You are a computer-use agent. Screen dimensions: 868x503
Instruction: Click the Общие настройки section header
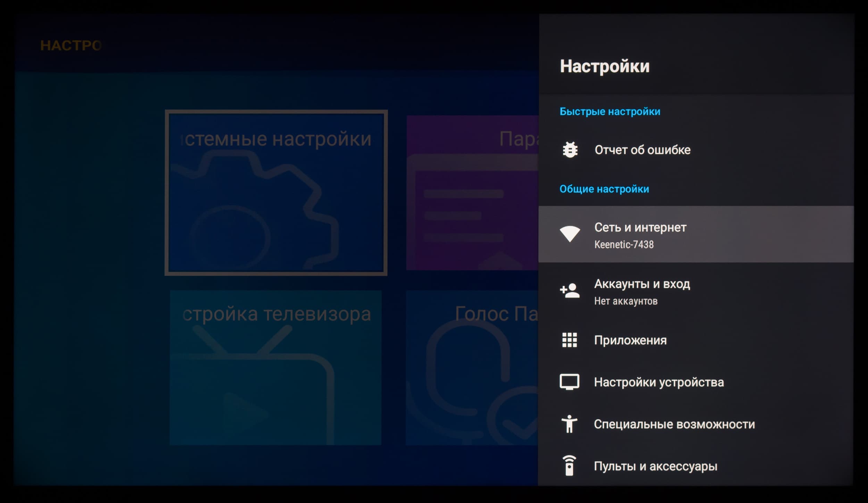(604, 189)
